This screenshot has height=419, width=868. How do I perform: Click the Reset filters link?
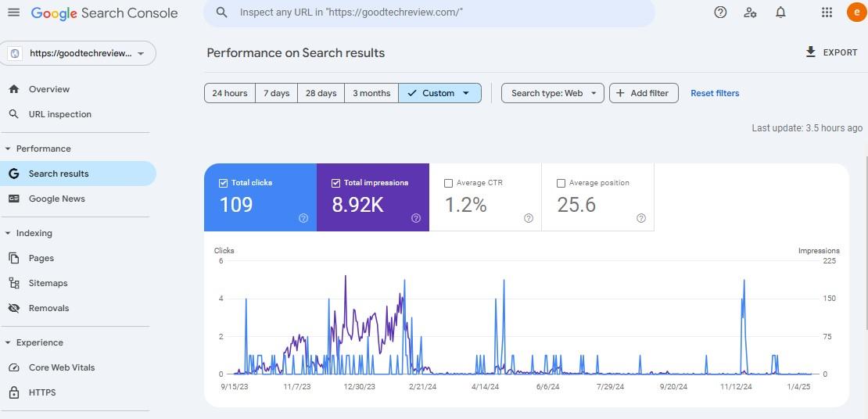(715, 93)
